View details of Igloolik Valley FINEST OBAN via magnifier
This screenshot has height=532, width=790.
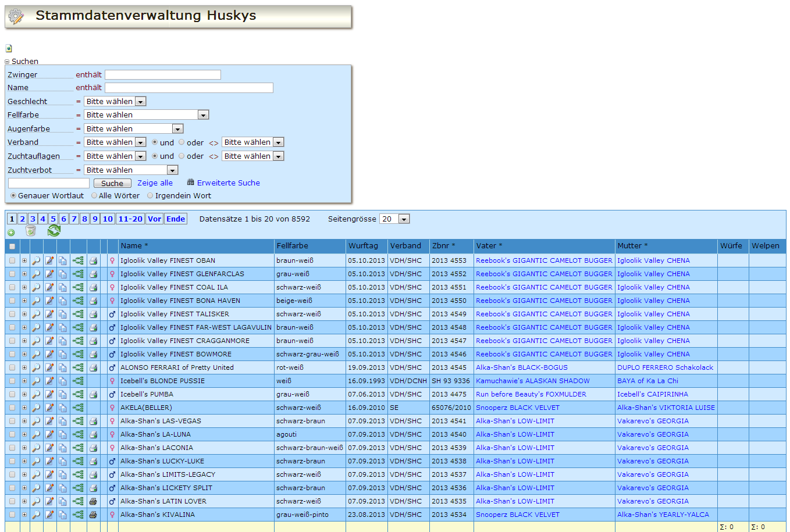36,260
